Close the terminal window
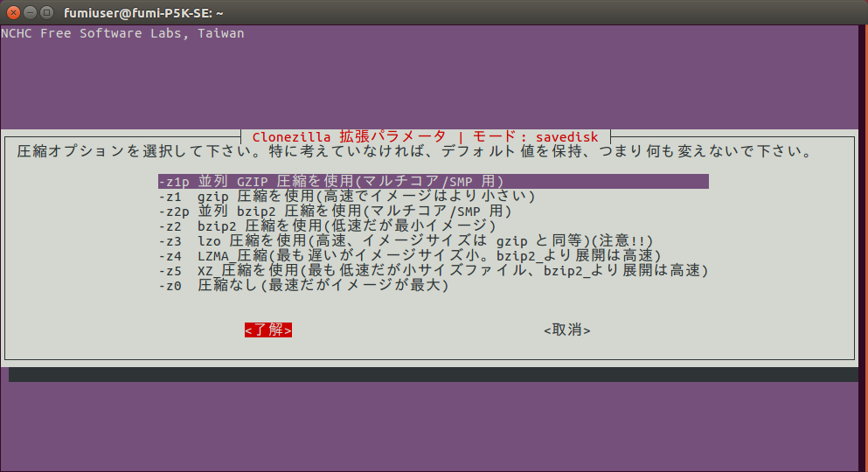The height and width of the screenshot is (472, 868). 13,12
